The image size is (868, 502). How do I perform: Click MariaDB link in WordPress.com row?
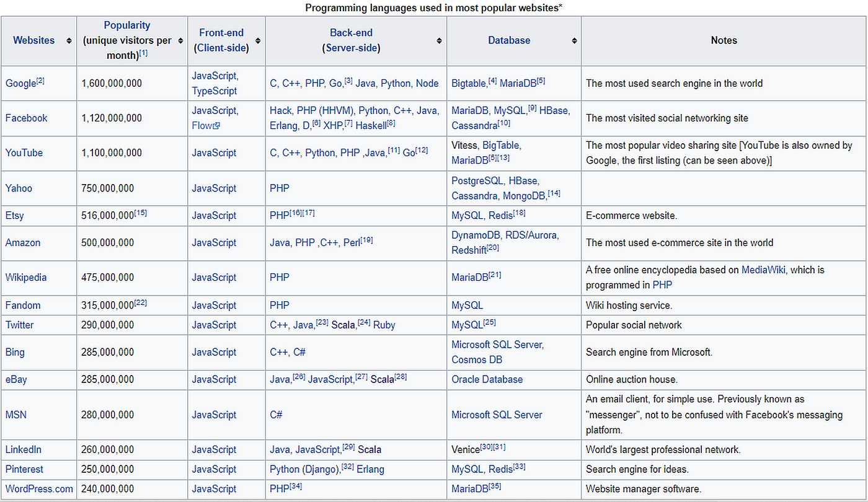click(x=470, y=489)
